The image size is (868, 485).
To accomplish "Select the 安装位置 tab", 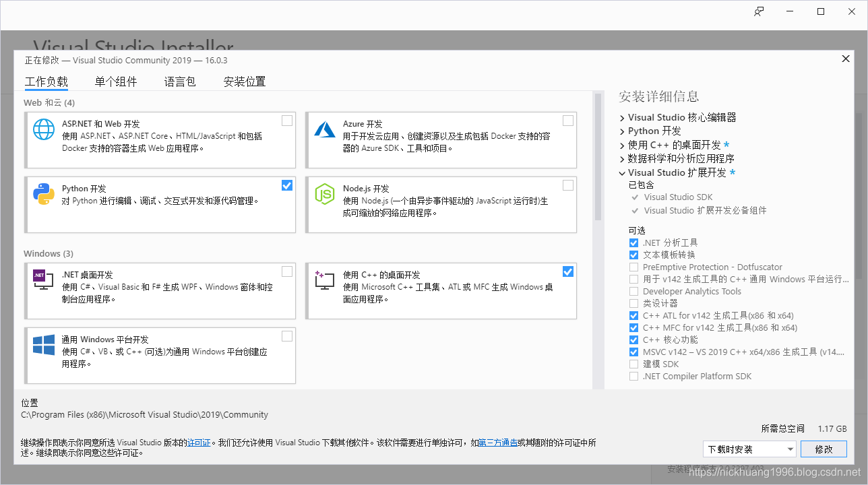I will click(245, 82).
